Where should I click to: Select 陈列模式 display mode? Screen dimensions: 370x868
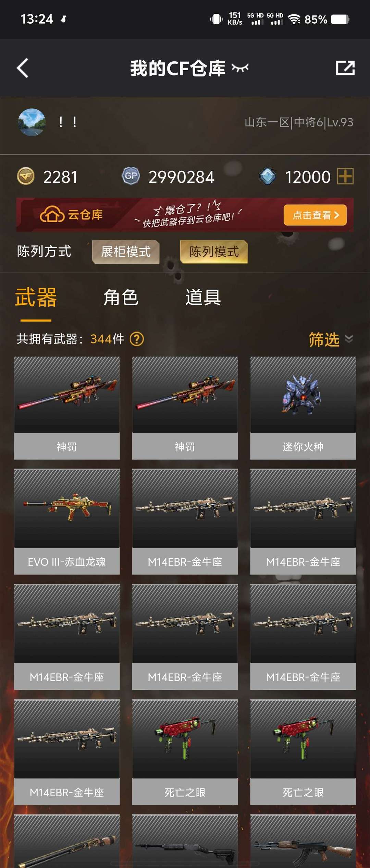pyautogui.click(x=214, y=252)
